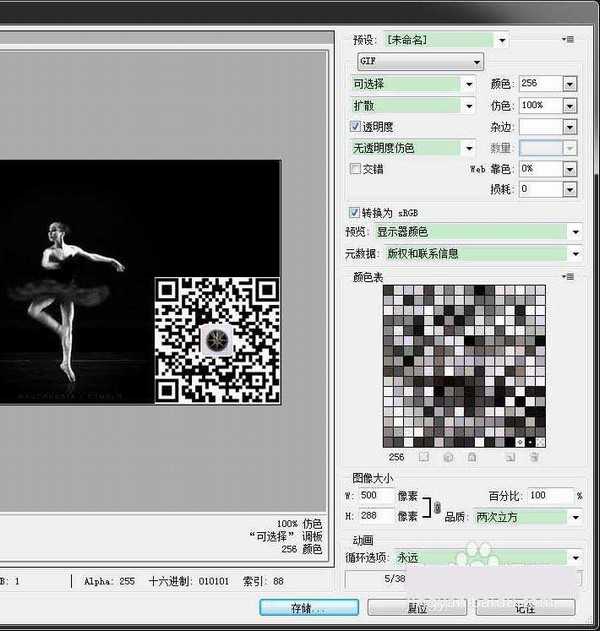Uncheck the 透明度 transparency checkbox
Viewport: 600px width, 631px height.
click(x=355, y=127)
